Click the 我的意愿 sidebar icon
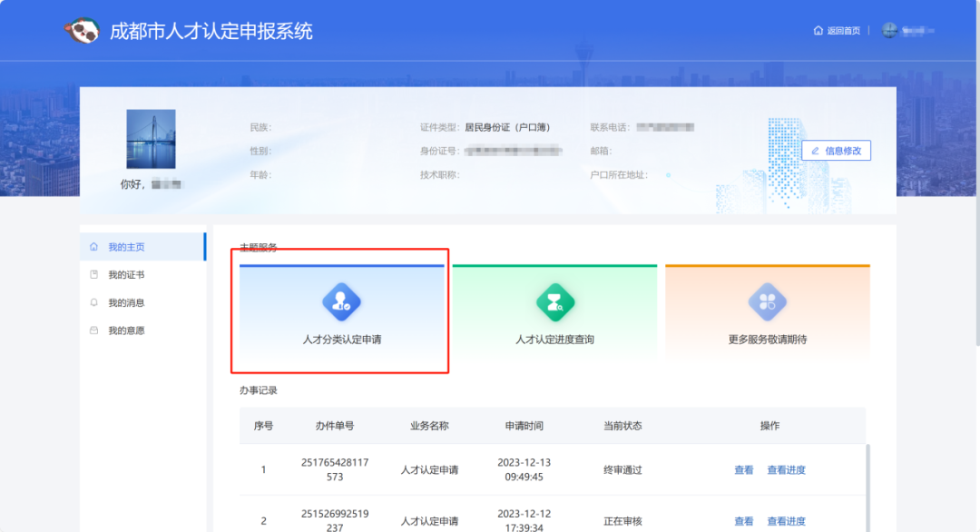 point(93,330)
